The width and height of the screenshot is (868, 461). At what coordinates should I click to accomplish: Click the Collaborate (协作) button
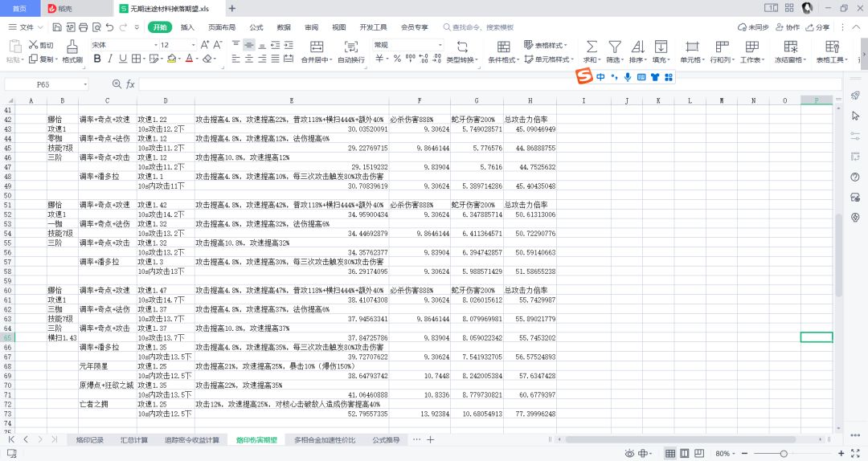pos(788,27)
